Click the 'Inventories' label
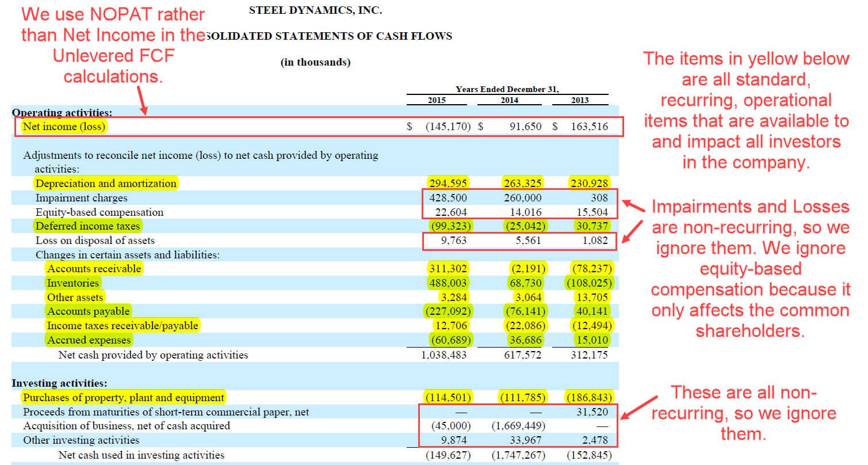 tap(73, 283)
